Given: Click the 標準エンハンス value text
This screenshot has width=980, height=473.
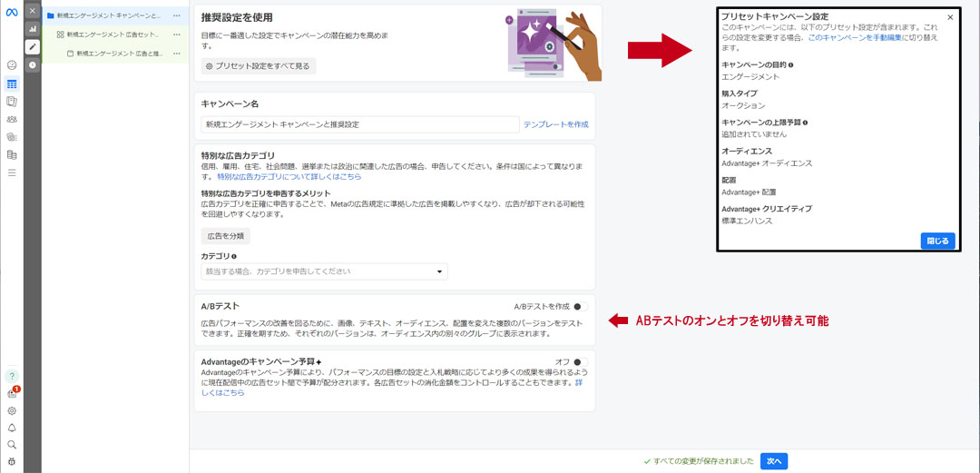Looking at the screenshot, I should [x=746, y=221].
